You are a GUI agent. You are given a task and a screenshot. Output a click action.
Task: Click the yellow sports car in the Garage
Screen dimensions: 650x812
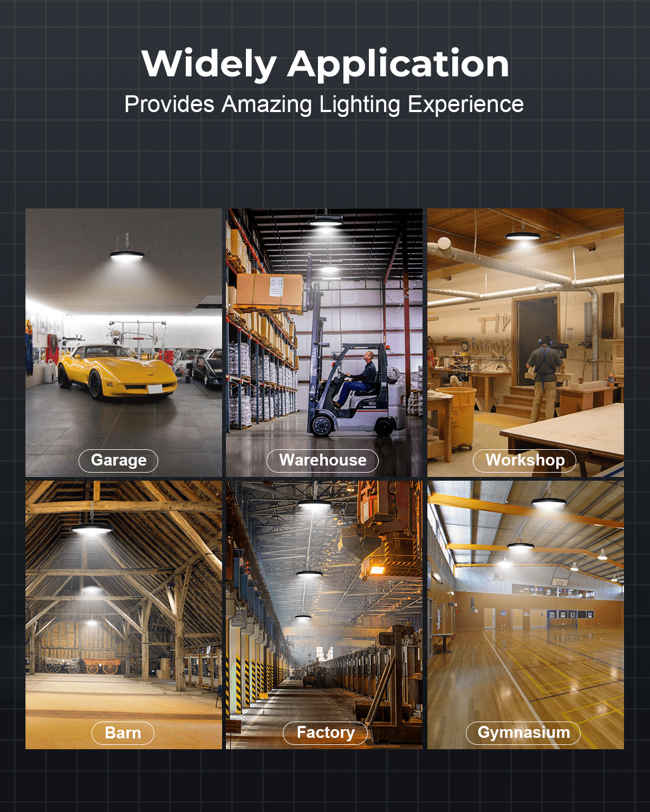[117, 372]
